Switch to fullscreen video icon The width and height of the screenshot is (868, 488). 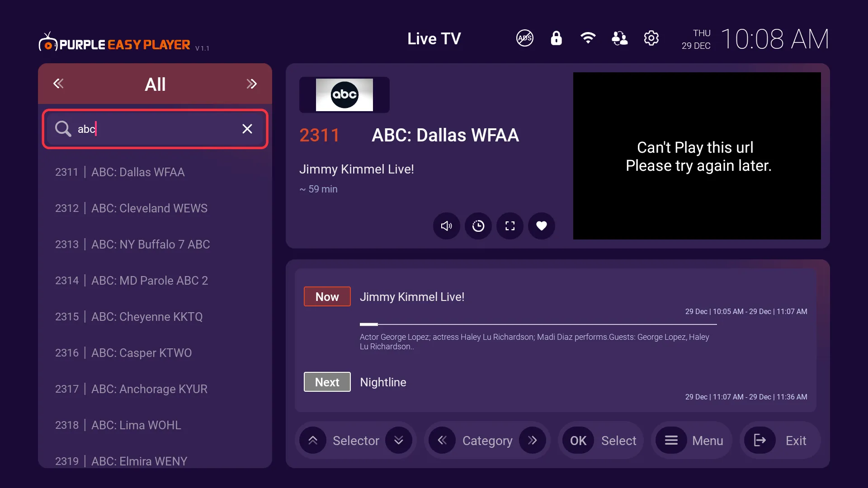(510, 226)
